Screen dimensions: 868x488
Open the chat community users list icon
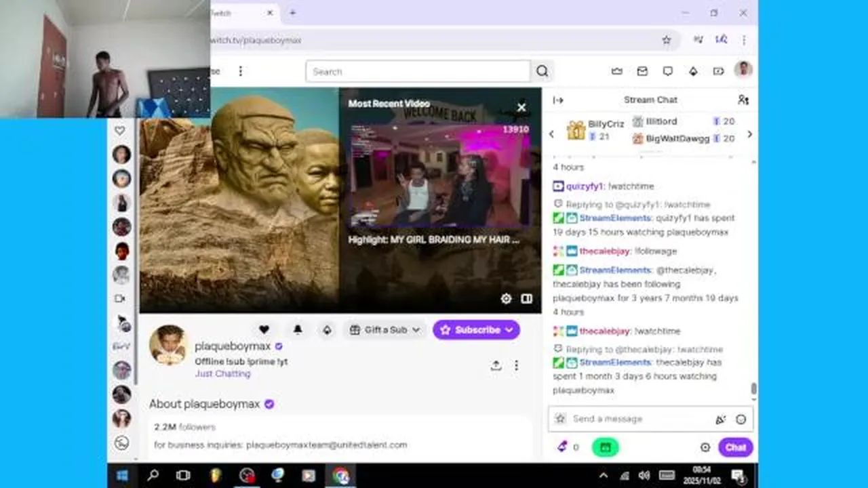[743, 100]
